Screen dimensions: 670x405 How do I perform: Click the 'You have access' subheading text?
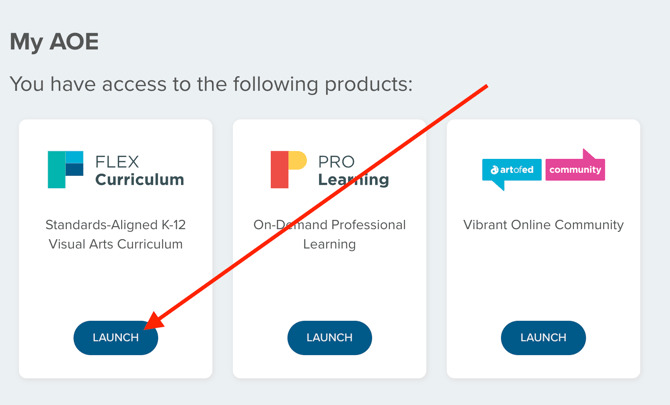(210, 84)
